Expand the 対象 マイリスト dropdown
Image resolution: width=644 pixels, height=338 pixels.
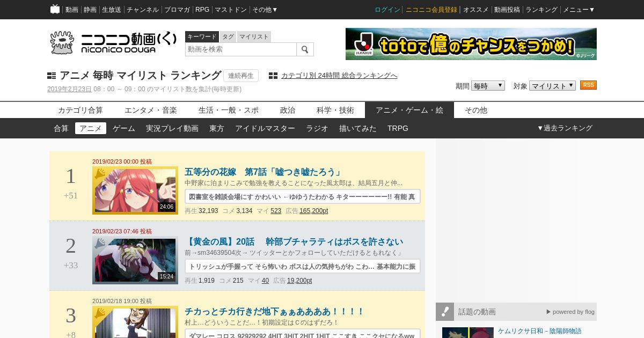tap(552, 86)
